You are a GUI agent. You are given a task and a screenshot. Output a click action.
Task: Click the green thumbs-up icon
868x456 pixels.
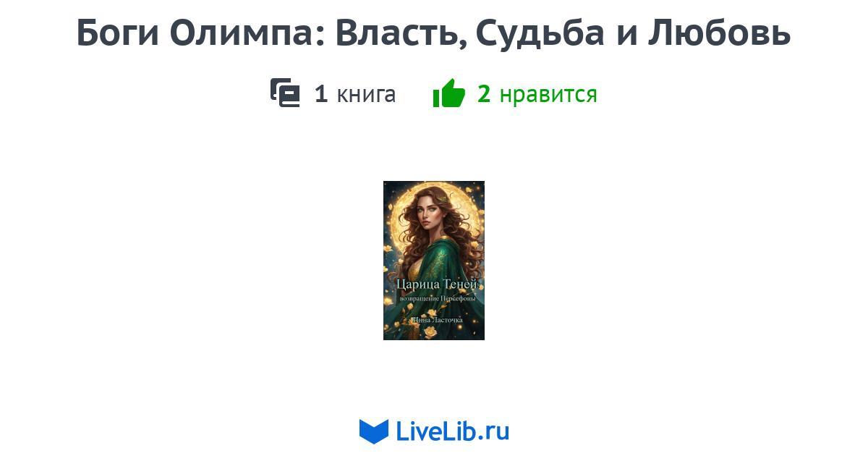coord(449,93)
